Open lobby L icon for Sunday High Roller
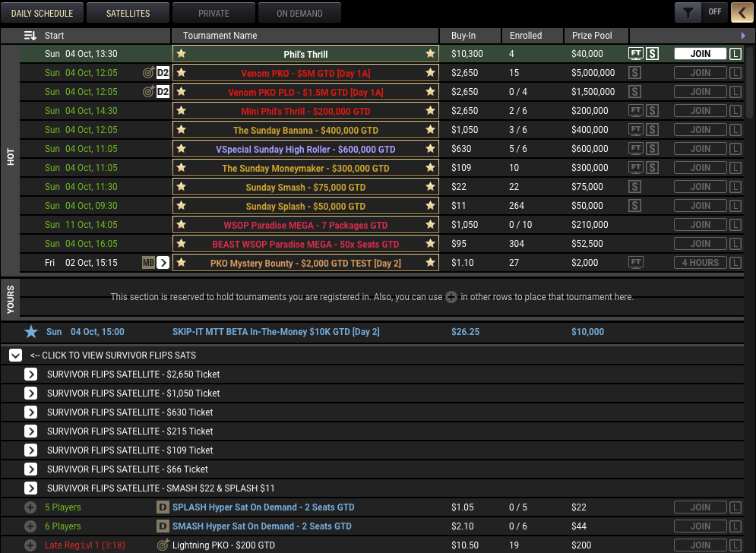 735,148
